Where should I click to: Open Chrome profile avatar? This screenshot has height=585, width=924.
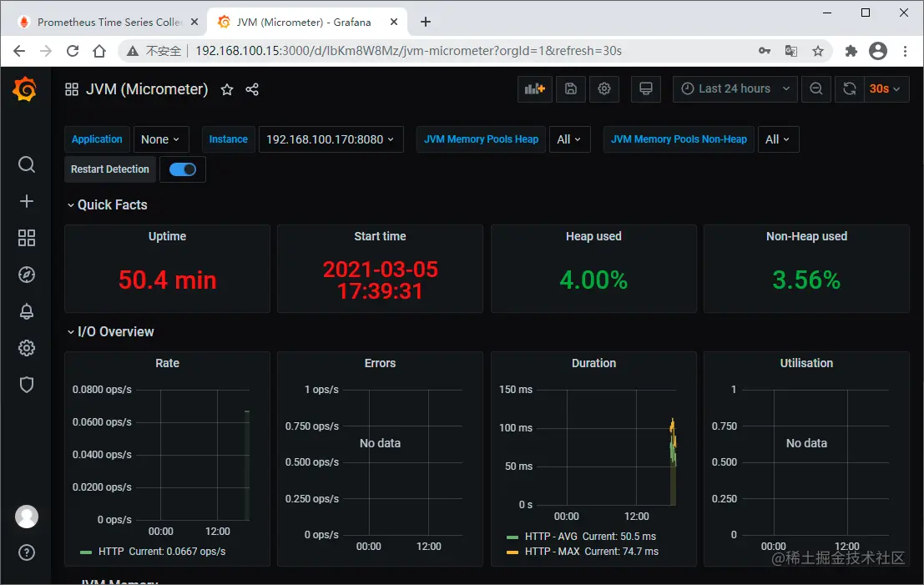pos(878,51)
